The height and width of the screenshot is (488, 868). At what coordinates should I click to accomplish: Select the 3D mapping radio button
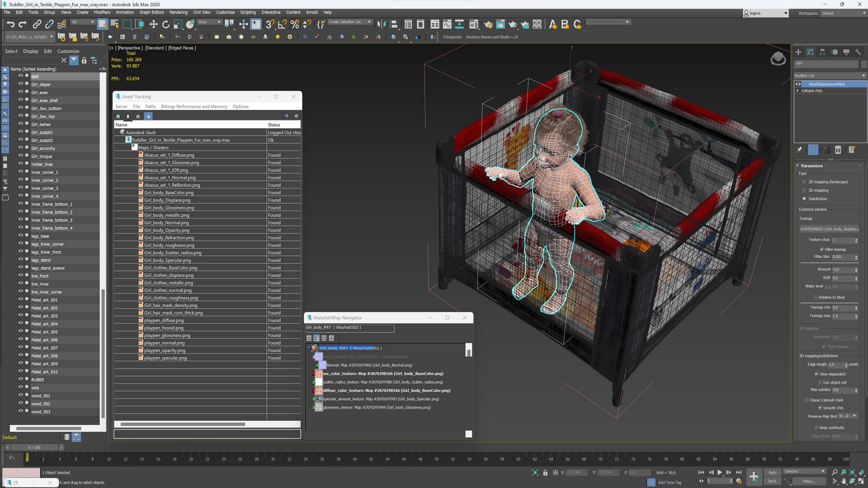coord(804,190)
